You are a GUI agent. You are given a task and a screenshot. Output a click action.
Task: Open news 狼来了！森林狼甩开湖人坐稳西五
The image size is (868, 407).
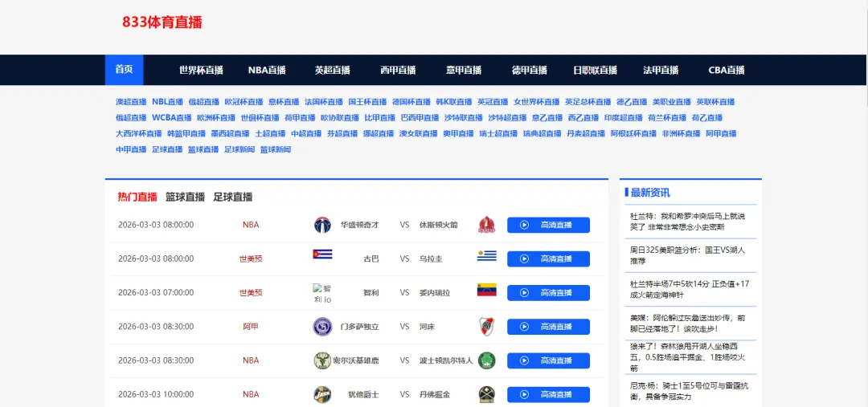click(x=687, y=357)
